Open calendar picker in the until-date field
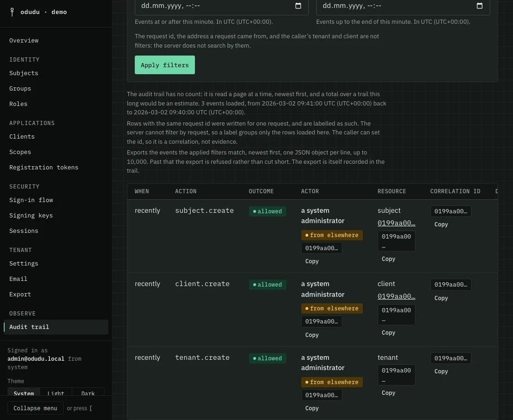 point(479,6)
